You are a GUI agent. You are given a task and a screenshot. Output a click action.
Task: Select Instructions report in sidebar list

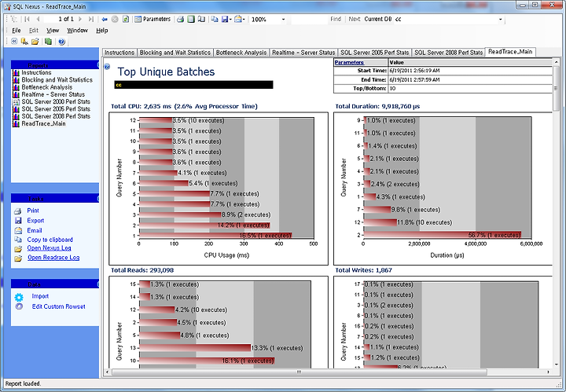(36, 72)
